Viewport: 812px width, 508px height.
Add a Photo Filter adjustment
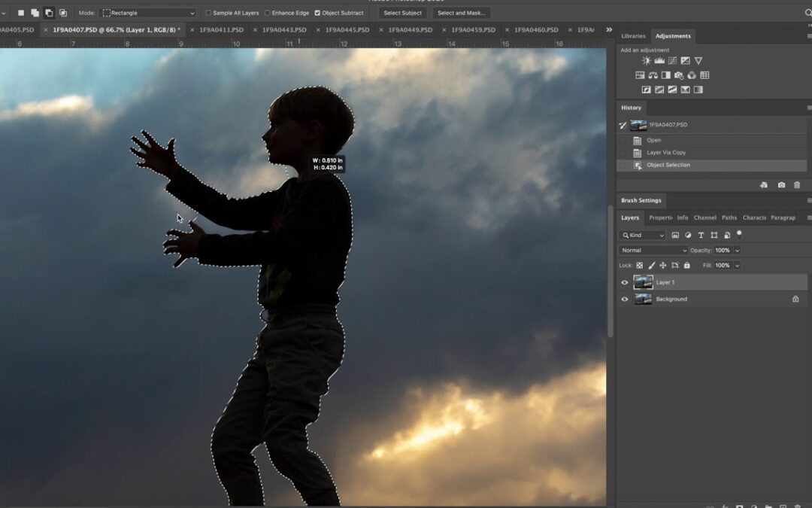[679, 75]
